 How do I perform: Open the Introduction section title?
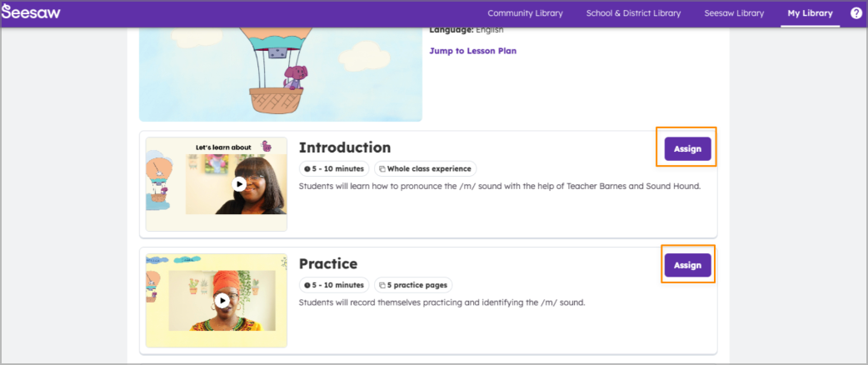coord(344,147)
